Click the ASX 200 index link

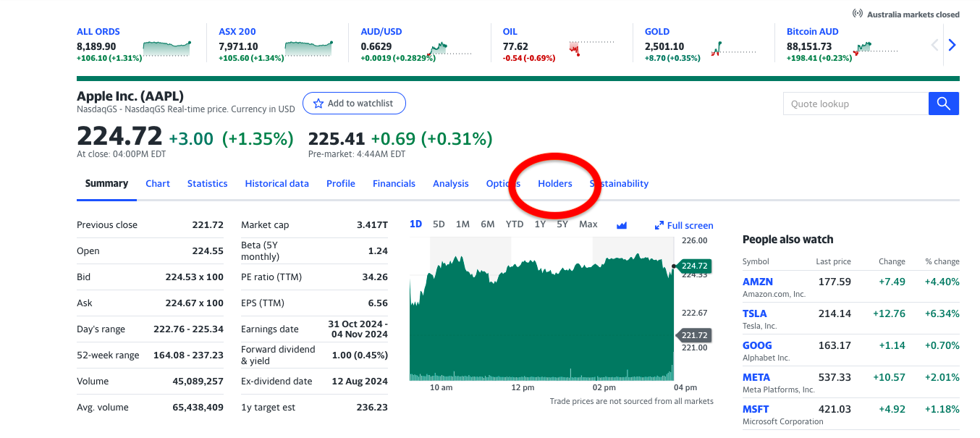pos(237,32)
